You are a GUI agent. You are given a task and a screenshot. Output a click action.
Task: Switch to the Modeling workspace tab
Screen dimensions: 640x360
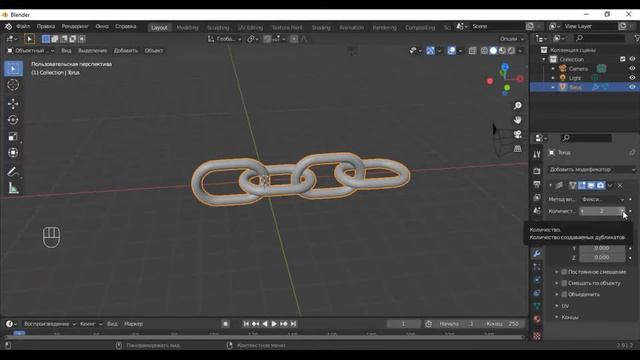187,27
